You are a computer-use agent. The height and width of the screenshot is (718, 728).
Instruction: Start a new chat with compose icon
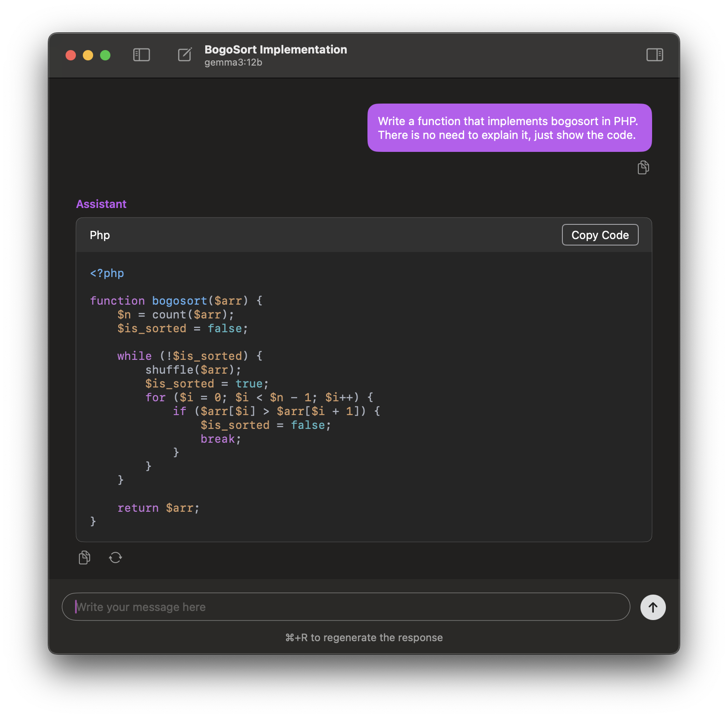[x=185, y=55]
